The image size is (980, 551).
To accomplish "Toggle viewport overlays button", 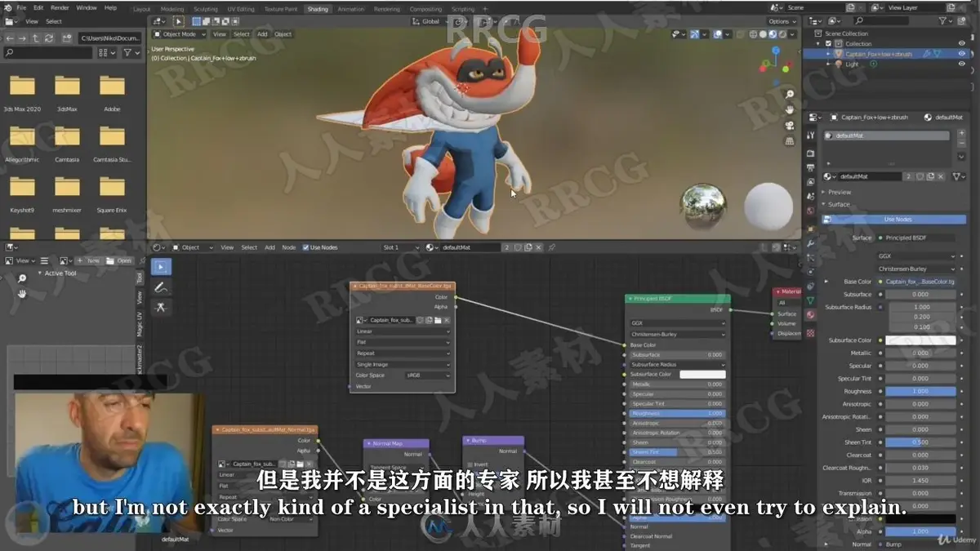I will [x=719, y=34].
